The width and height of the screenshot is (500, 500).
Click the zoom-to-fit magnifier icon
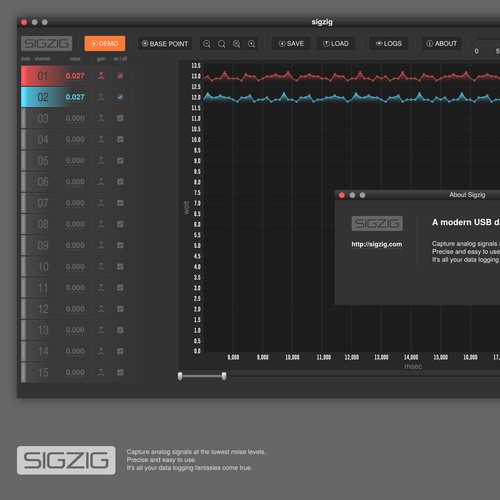[237, 44]
